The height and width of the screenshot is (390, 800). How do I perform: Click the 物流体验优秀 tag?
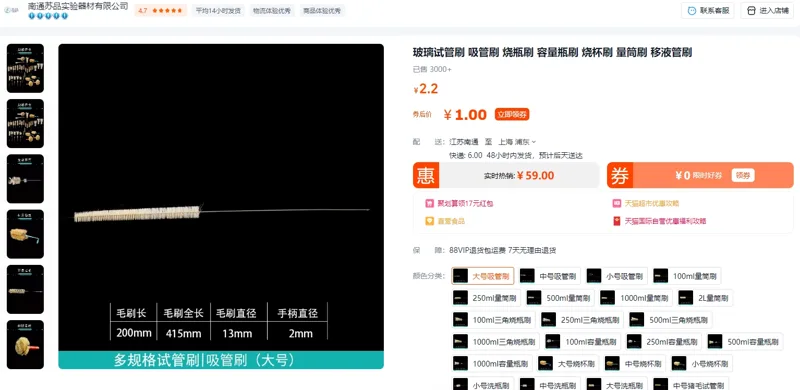272,10
